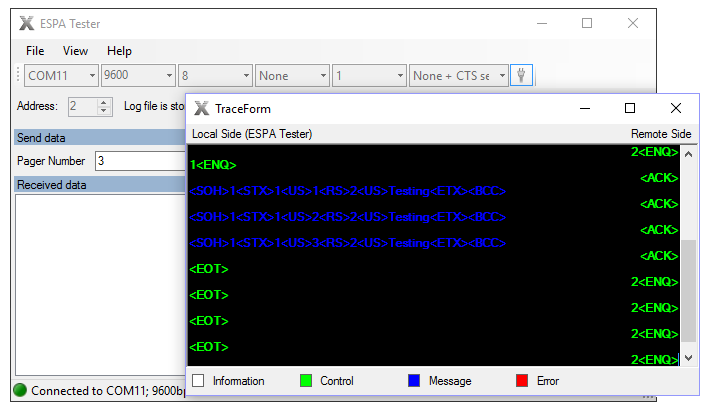Minimize the ESPA Tester window
The height and width of the screenshot is (412, 715).
[542, 23]
